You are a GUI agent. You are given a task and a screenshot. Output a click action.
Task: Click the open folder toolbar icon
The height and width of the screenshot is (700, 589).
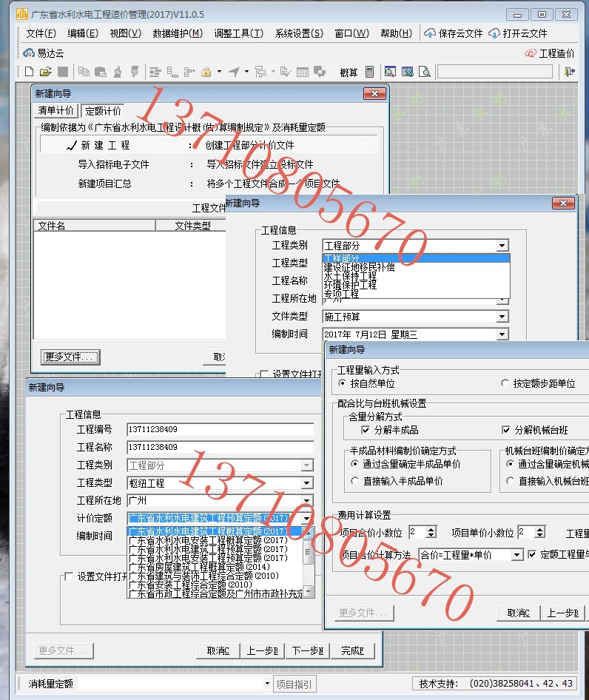46,72
